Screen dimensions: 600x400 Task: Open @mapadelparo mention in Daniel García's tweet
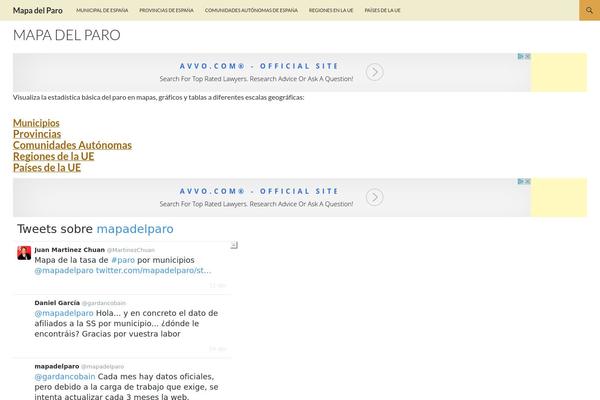pyautogui.click(x=64, y=313)
